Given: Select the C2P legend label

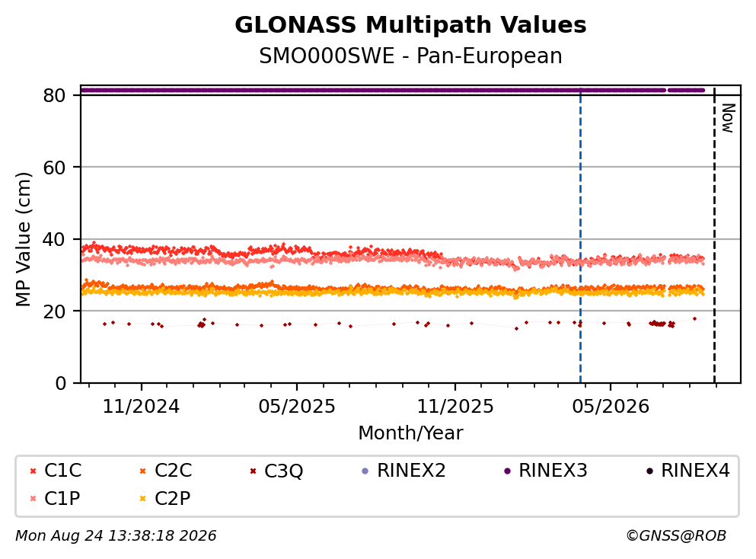Looking at the screenshot, I should [172, 498].
